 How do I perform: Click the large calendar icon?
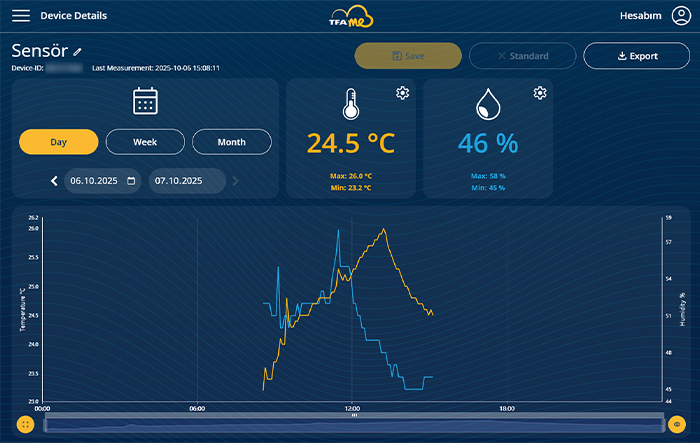146,101
